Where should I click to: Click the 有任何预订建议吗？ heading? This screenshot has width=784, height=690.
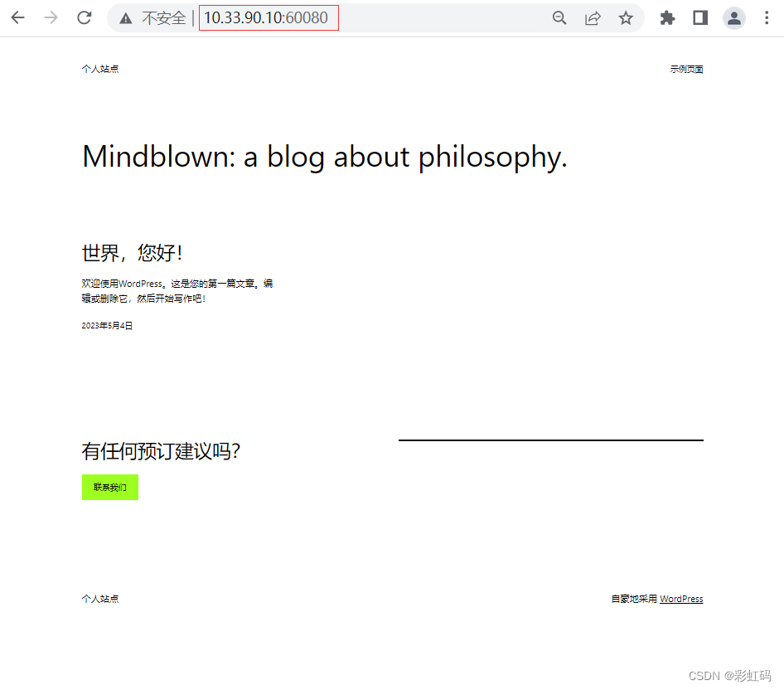pyautogui.click(x=161, y=451)
